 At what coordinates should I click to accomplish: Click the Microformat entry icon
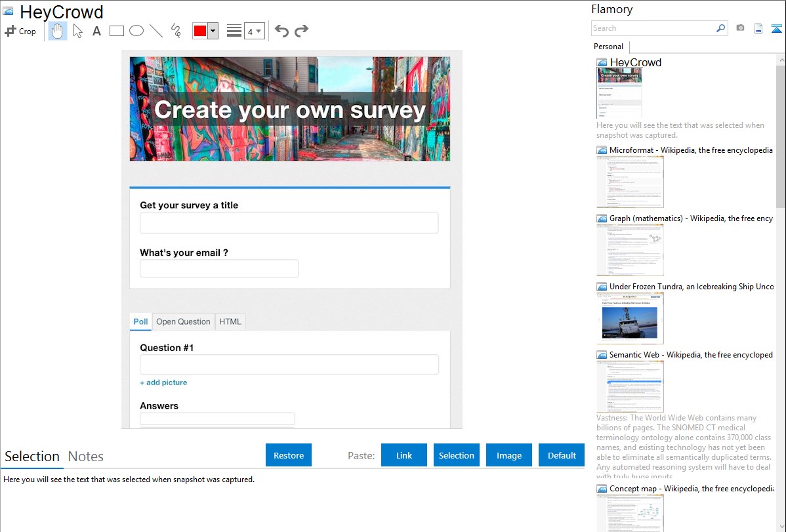pyautogui.click(x=602, y=150)
